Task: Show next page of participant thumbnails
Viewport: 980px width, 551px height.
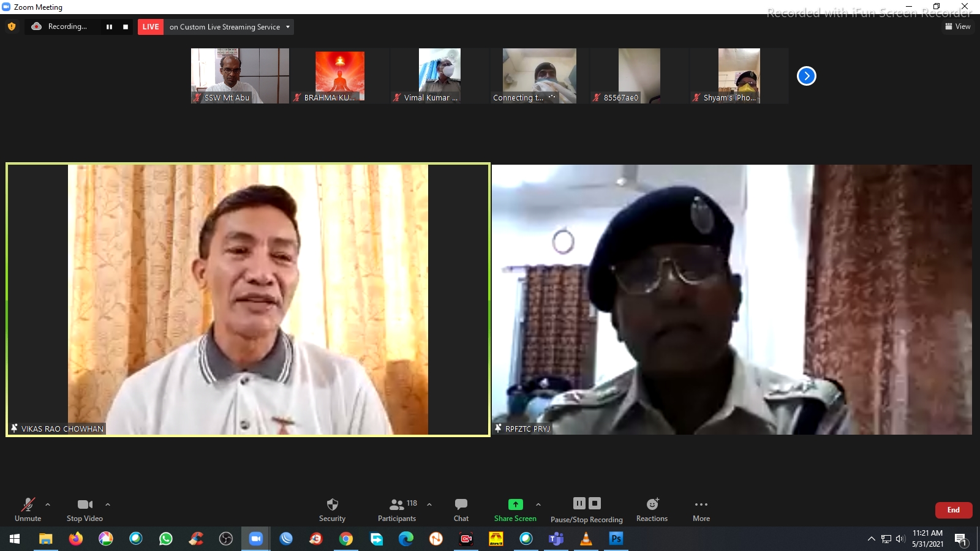Action: [x=806, y=76]
